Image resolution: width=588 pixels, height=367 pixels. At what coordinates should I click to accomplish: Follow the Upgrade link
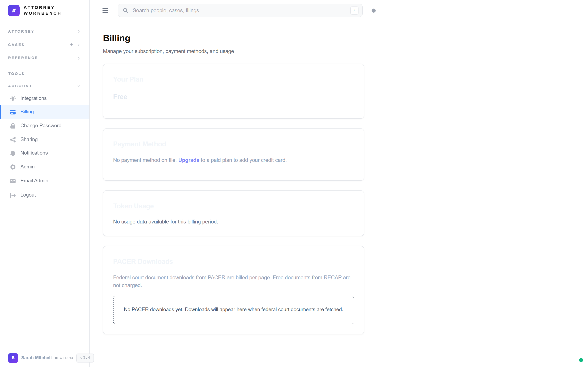coord(189,160)
